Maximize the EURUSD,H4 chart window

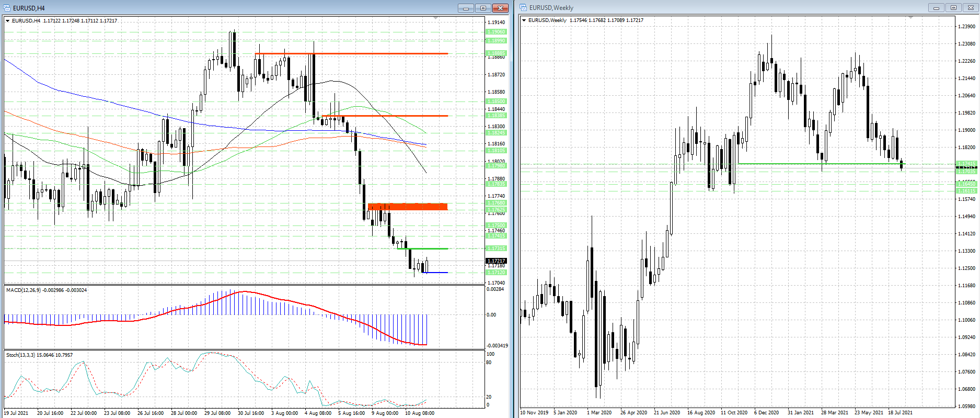pos(483,8)
